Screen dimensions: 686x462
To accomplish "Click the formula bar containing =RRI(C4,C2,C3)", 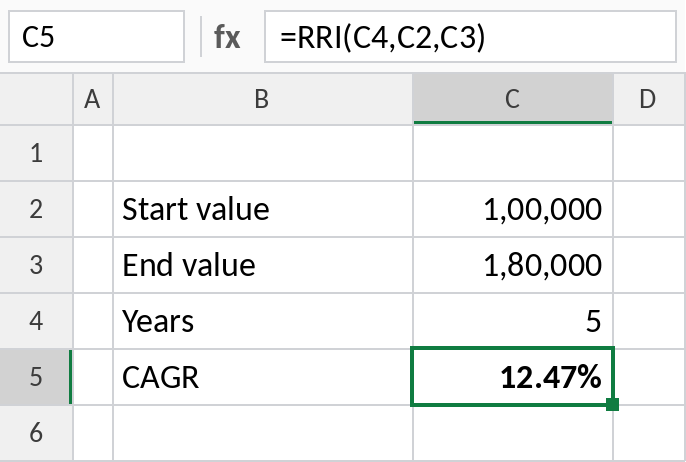I will click(x=470, y=37).
